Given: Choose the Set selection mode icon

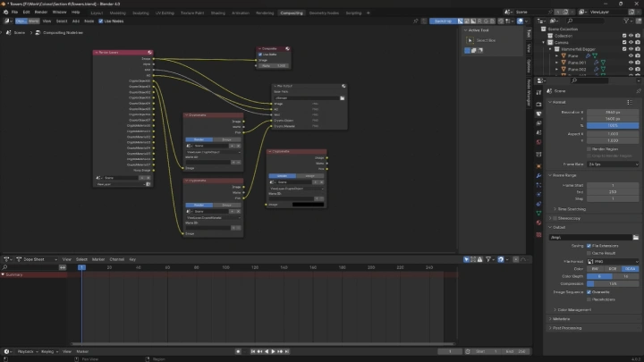Looking at the screenshot, I should tap(468, 50).
